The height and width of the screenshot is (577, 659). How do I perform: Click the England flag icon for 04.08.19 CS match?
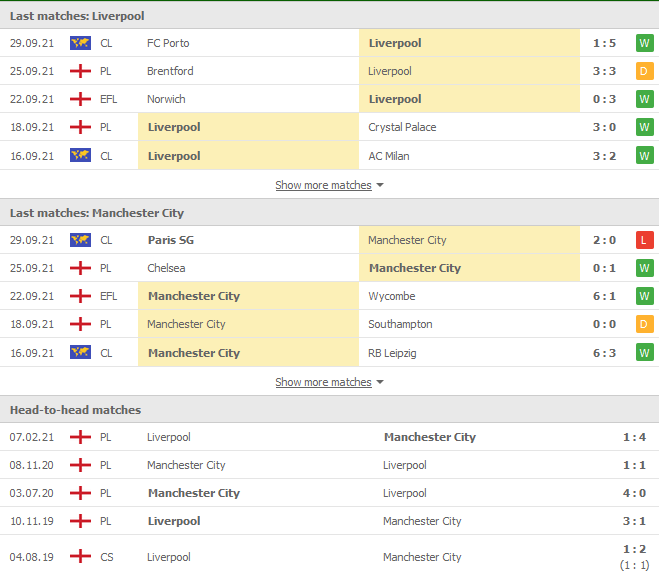[x=80, y=557]
